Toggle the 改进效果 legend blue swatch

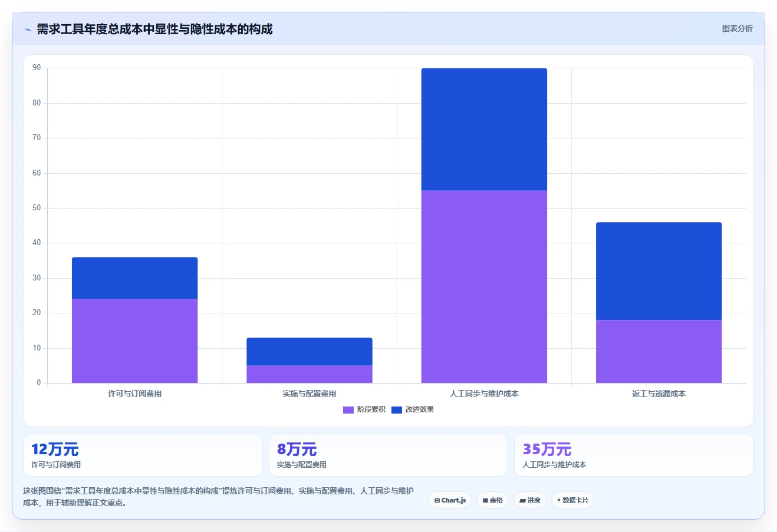click(x=397, y=409)
